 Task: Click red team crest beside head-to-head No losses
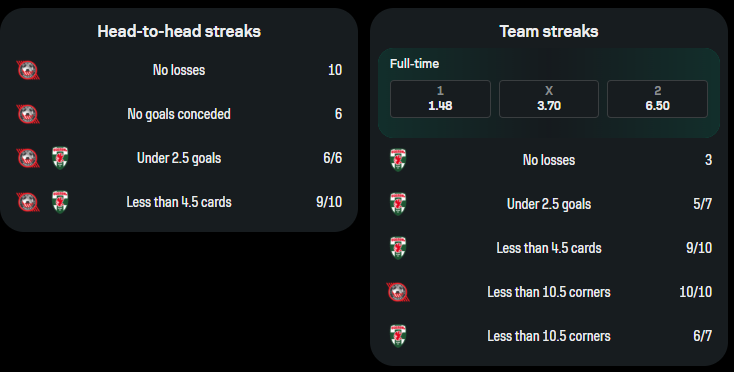[x=28, y=70]
